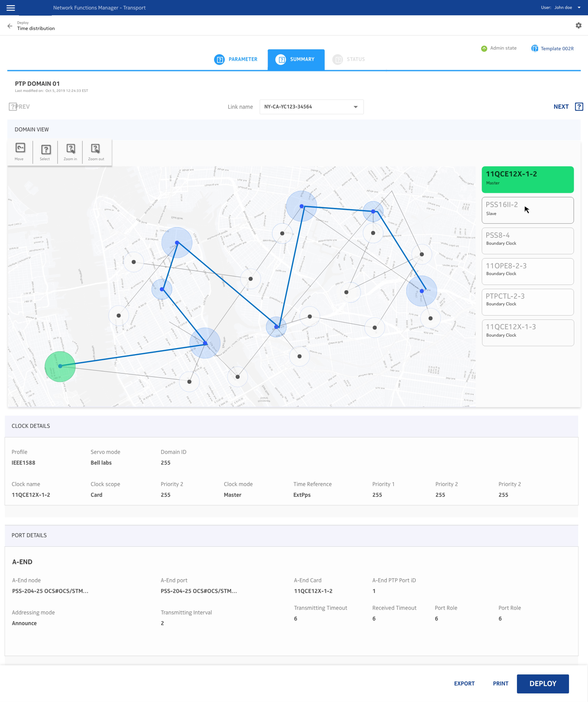Click the Zoom out tool

[x=96, y=152]
